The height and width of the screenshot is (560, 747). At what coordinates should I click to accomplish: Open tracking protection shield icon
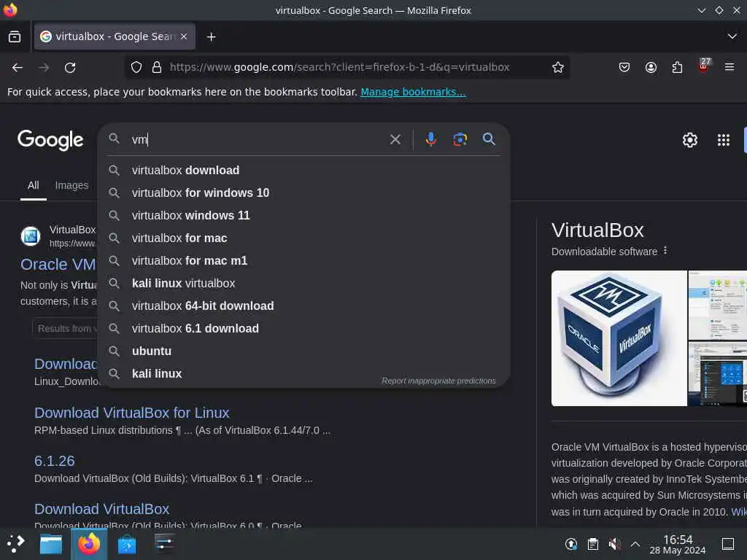pyautogui.click(x=136, y=67)
